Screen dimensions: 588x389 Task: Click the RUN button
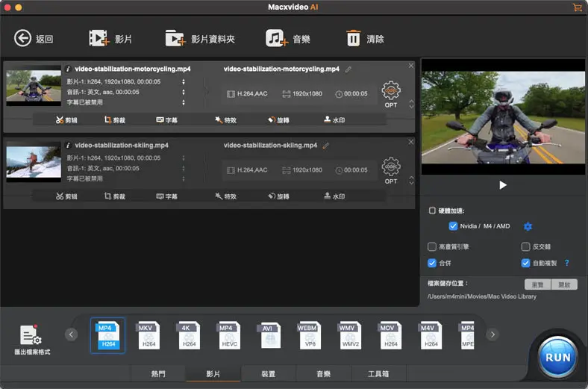coord(557,357)
